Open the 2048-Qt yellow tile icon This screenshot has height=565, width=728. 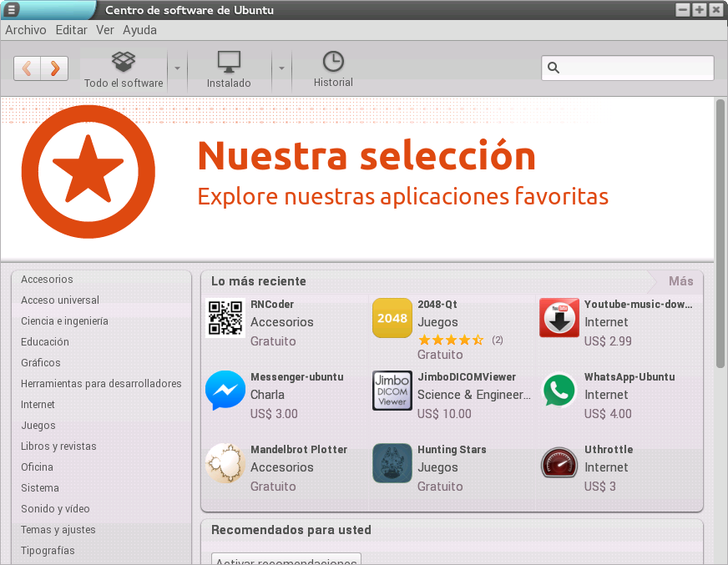coord(392,318)
